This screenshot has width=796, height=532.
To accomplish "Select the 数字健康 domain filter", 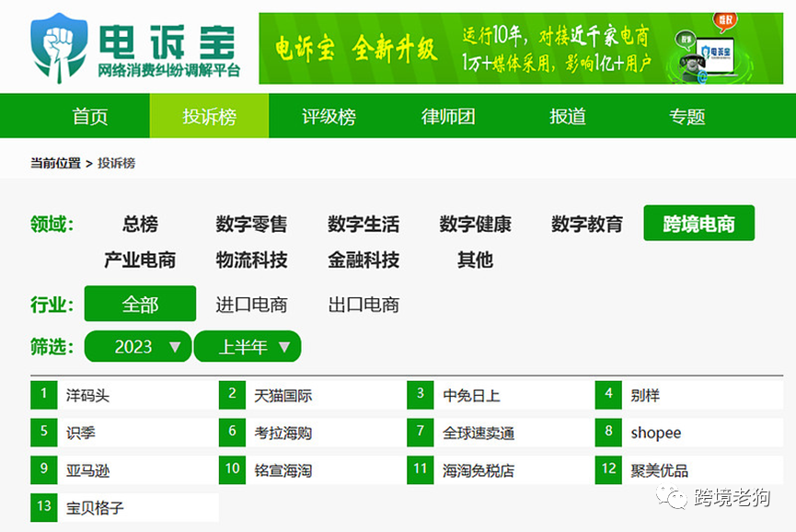I will pyautogui.click(x=475, y=224).
